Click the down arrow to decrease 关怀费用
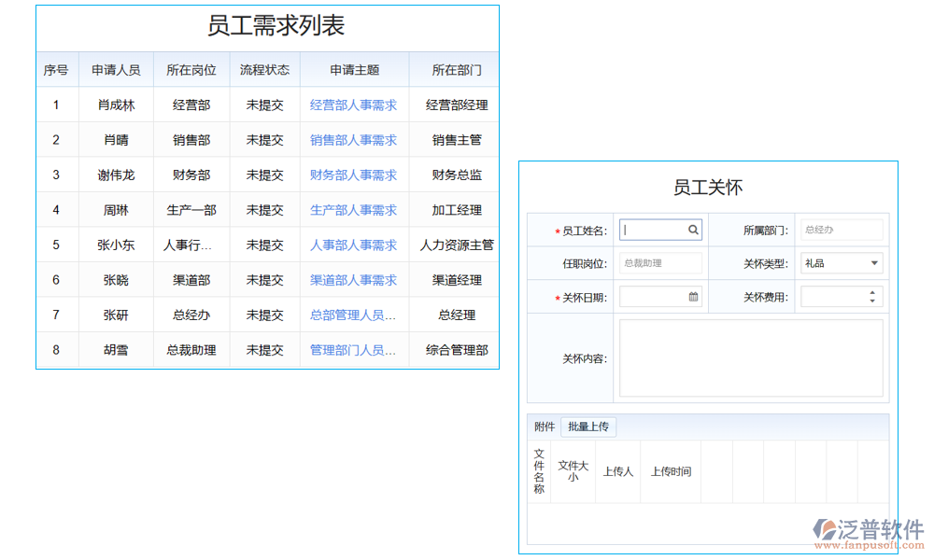 tap(871, 300)
